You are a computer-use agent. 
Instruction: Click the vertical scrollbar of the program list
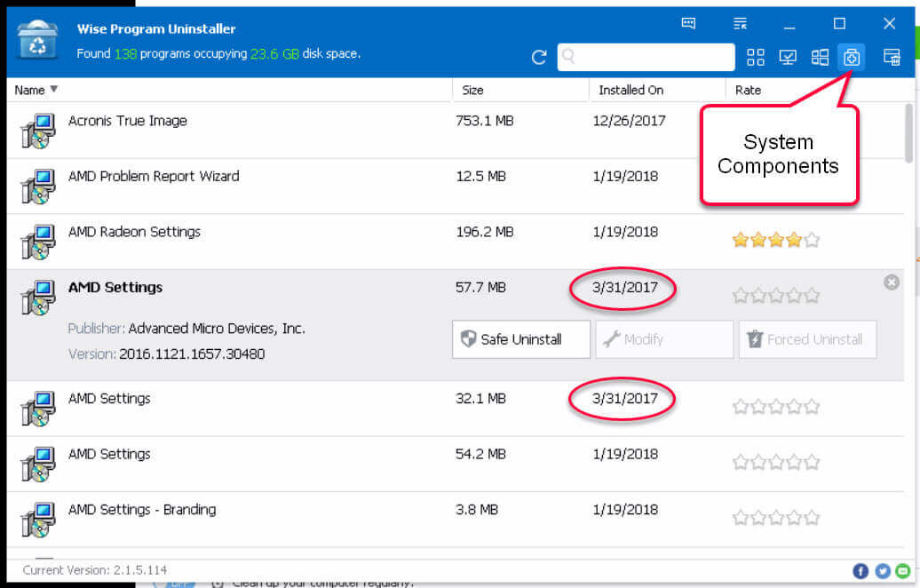[908, 132]
